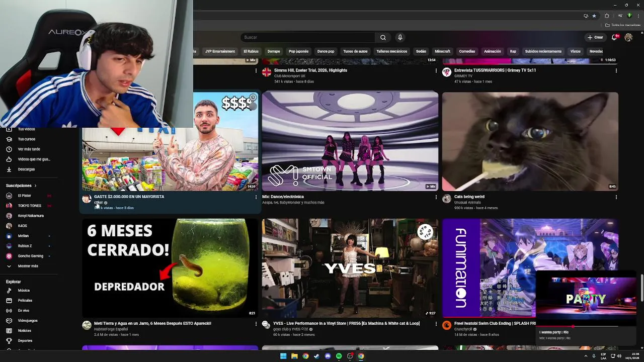Screen dimensions: 644x362
Task: Open Spotify from the taskbar
Action: click(339, 356)
